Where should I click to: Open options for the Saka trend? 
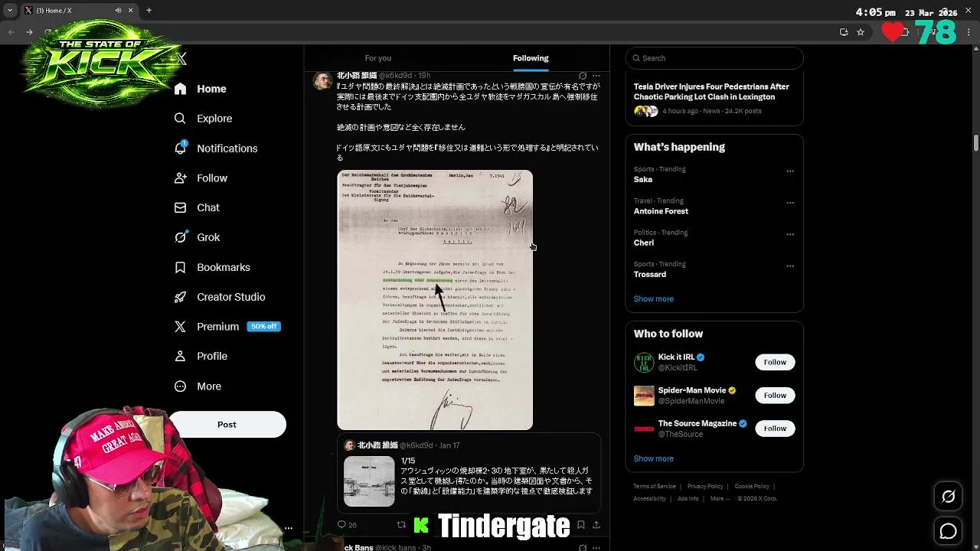(790, 171)
